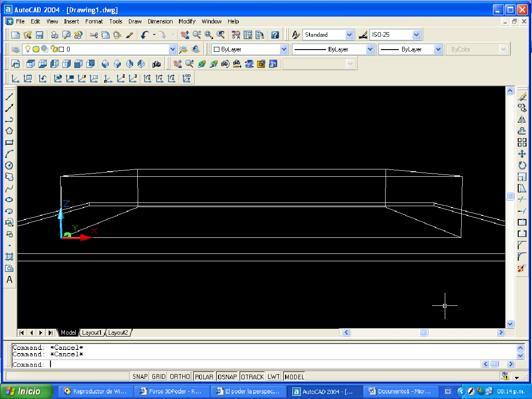The width and height of the screenshot is (532, 399).
Task: Click the Save icon in standard toolbar
Action: click(x=39, y=34)
